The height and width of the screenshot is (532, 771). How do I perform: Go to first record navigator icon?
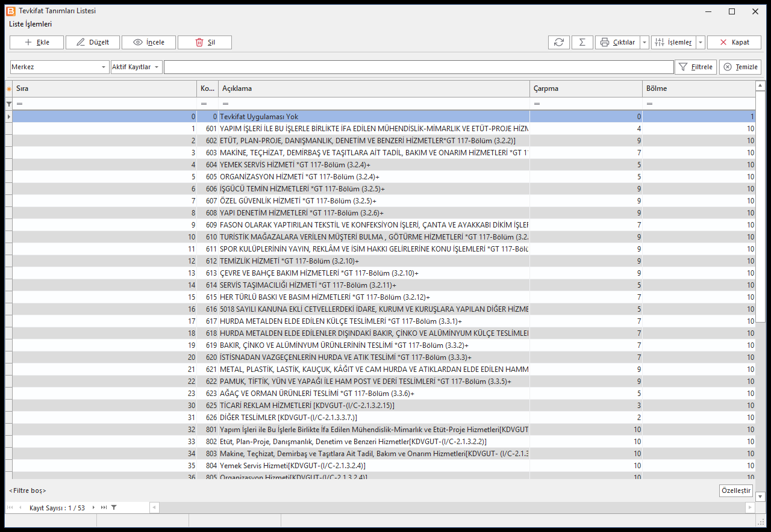(10, 508)
